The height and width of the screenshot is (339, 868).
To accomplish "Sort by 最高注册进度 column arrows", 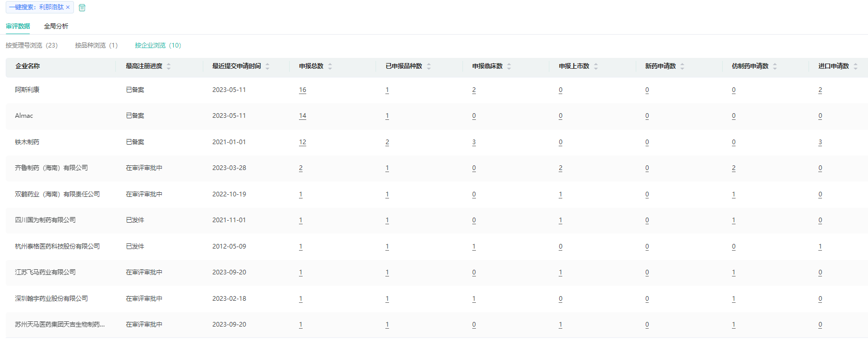I will [169, 66].
